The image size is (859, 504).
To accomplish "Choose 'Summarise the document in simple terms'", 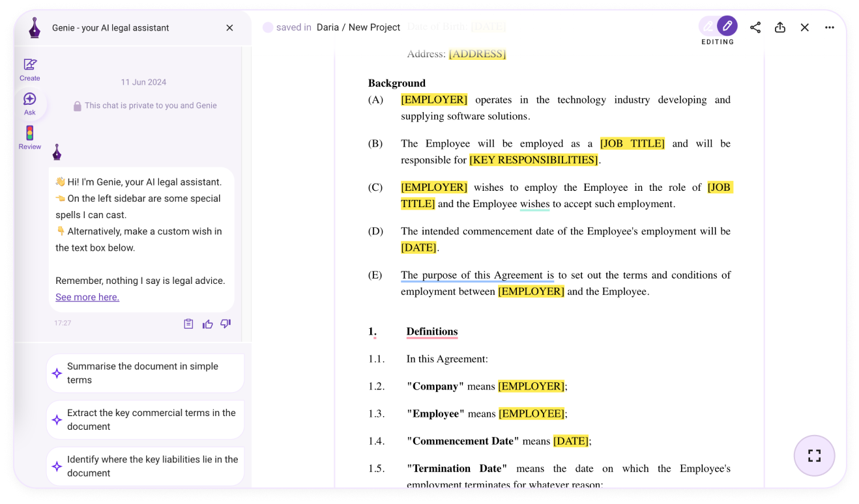I will pos(145,373).
